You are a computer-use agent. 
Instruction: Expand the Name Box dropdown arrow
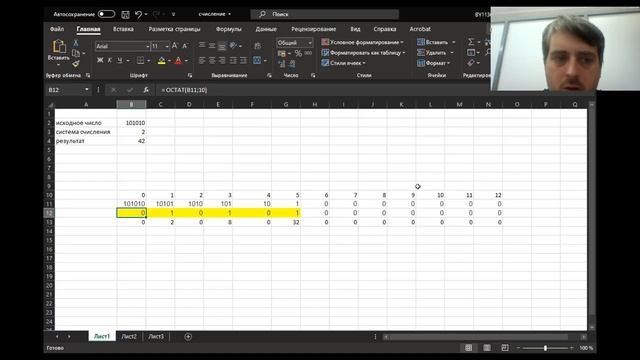pyautogui.click(x=87, y=90)
